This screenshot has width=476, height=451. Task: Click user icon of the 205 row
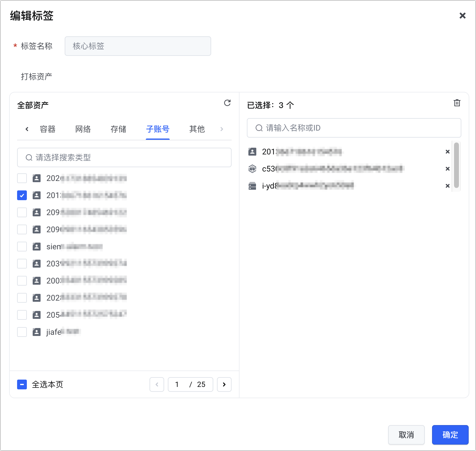(37, 315)
